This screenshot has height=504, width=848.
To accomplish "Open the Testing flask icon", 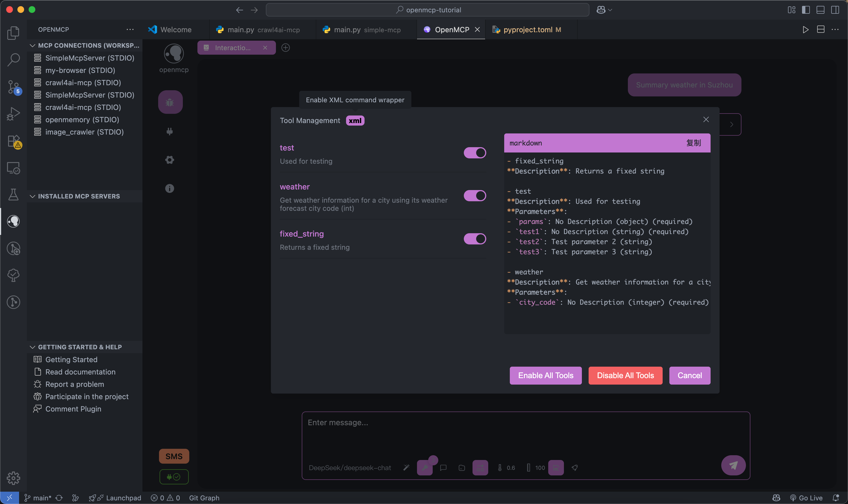I will [13, 194].
